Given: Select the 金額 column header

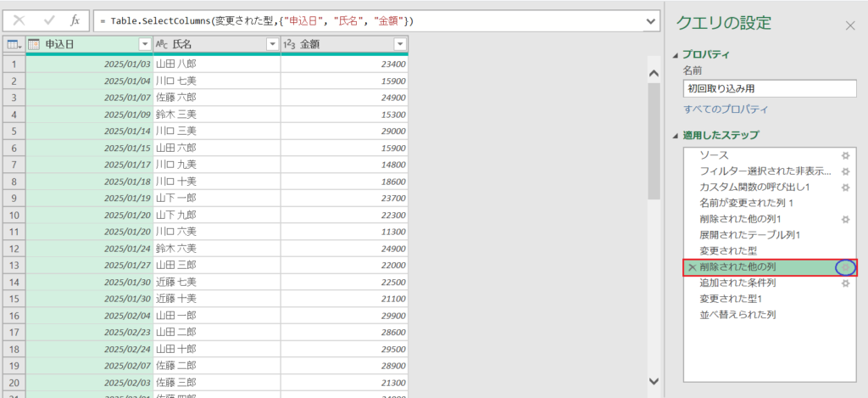Looking at the screenshot, I should tap(344, 44).
